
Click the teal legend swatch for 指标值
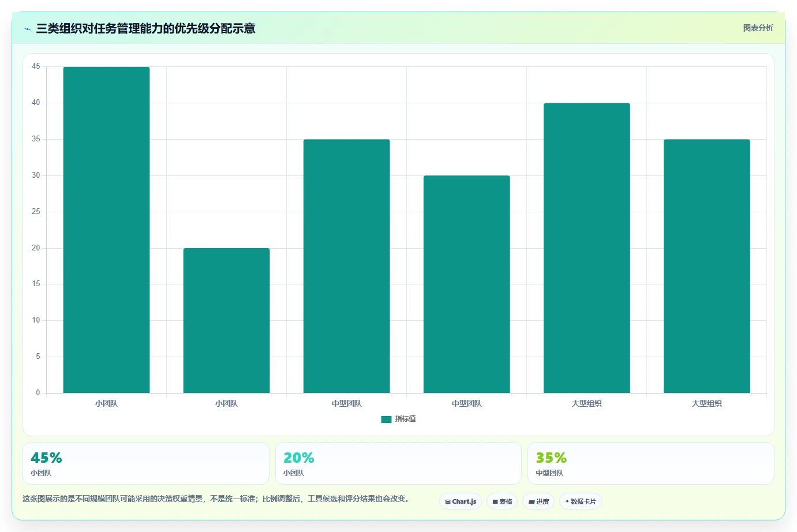click(386, 419)
